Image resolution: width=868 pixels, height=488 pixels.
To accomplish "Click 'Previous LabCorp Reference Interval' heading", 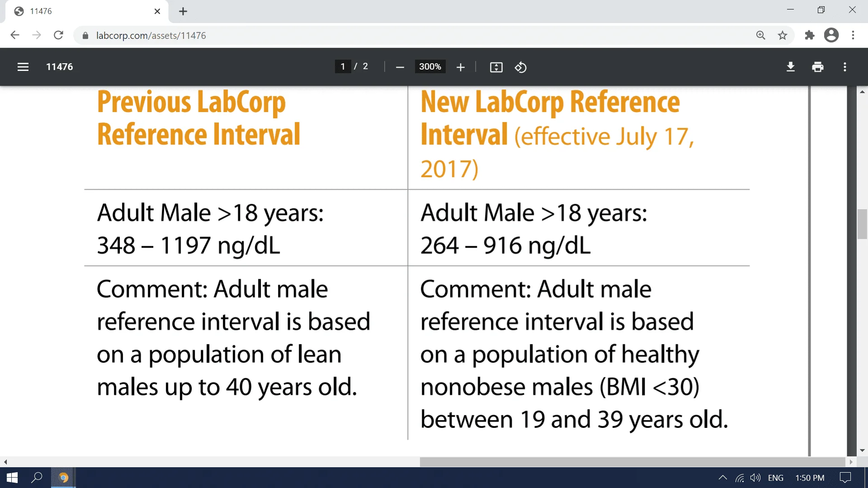I will pos(198,118).
